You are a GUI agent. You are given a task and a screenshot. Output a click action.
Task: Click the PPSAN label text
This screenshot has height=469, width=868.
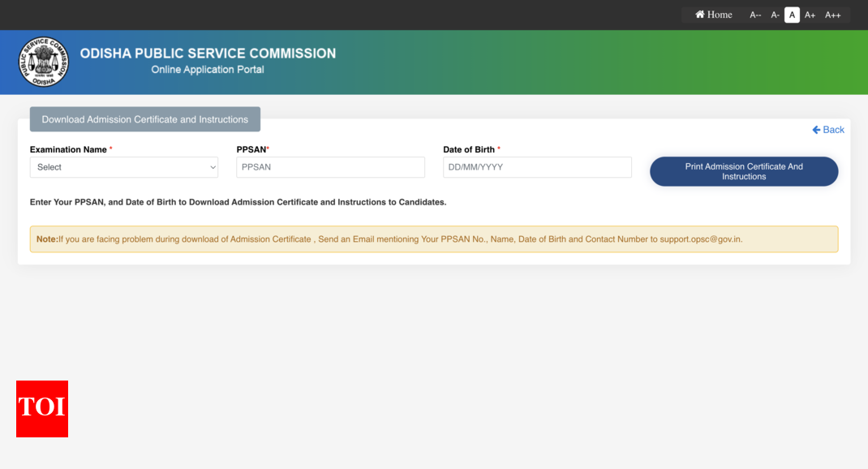coord(251,149)
